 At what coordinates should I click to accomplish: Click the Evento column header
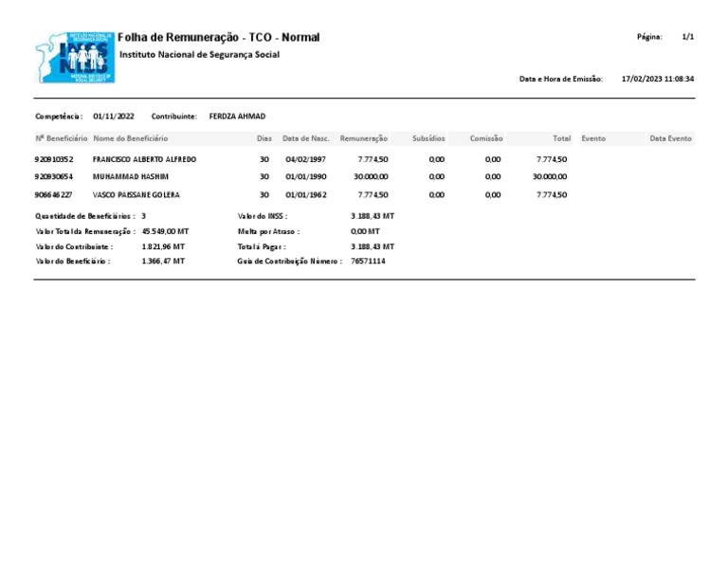(593, 138)
